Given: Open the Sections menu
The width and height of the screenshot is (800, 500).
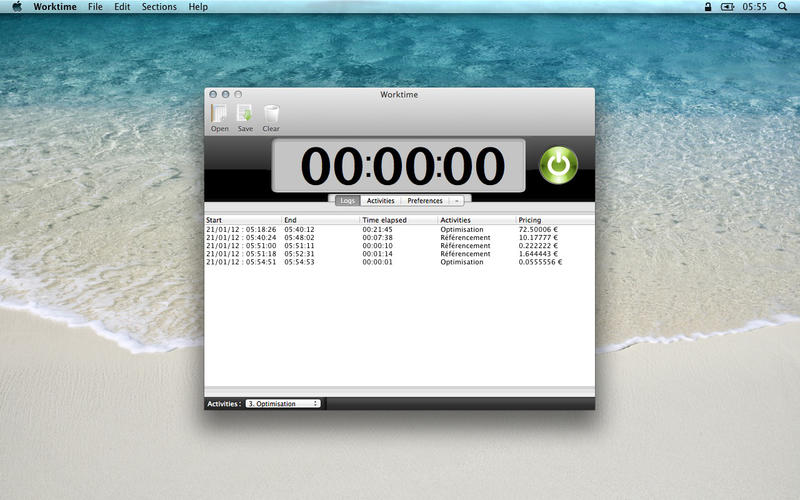Looking at the screenshot, I should click(159, 7).
